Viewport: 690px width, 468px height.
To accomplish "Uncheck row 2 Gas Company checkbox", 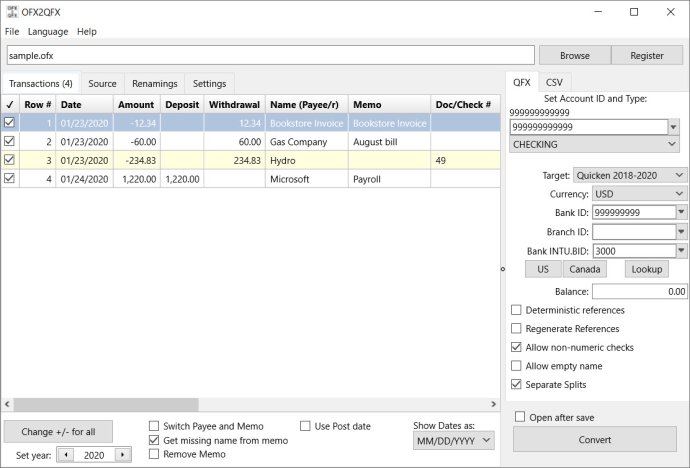I will [x=9, y=141].
